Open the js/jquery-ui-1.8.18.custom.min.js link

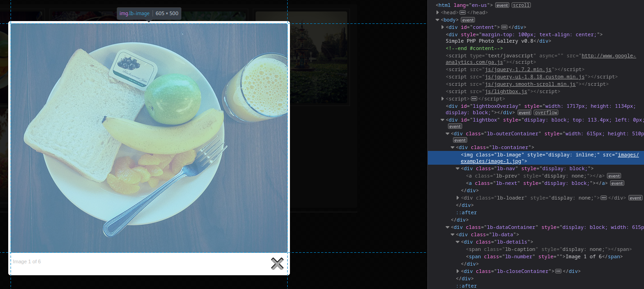click(x=535, y=77)
